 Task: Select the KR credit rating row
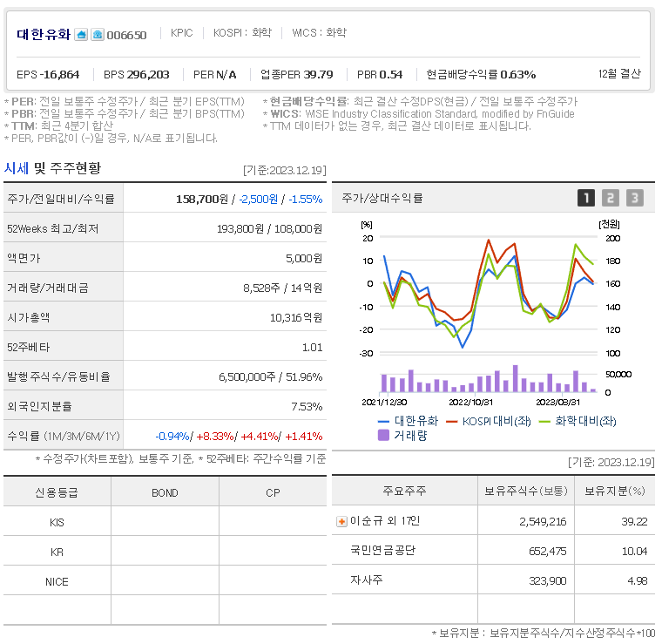(165, 552)
